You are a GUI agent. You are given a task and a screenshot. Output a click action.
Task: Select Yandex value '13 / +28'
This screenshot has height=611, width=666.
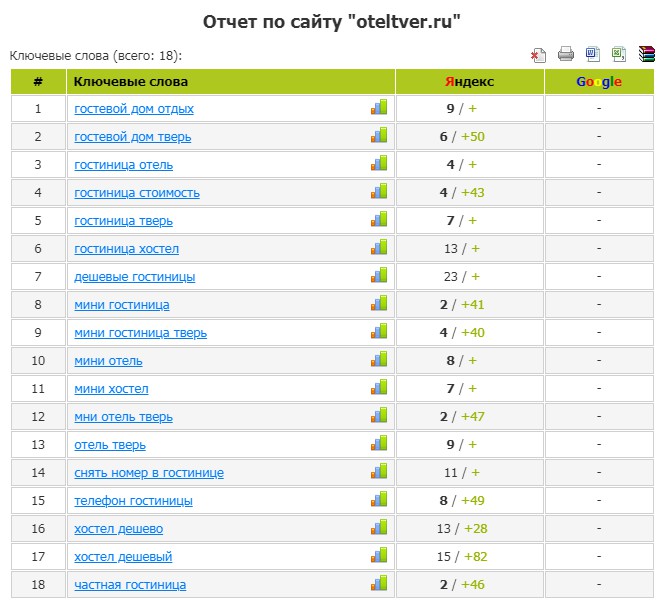462,529
